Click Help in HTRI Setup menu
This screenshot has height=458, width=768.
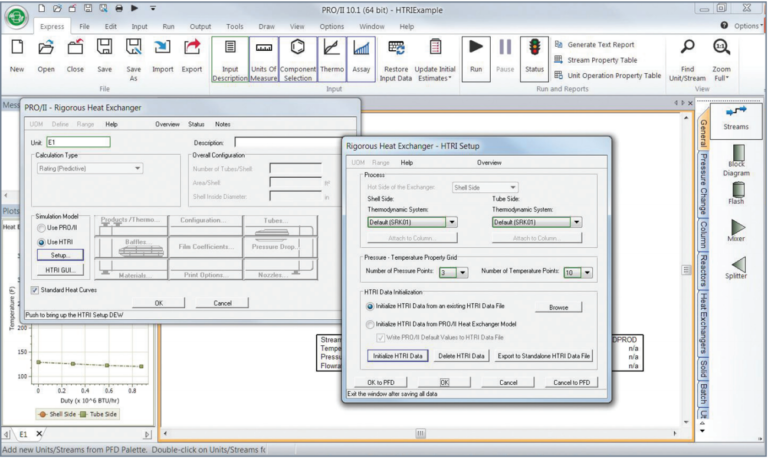(407, 163)
